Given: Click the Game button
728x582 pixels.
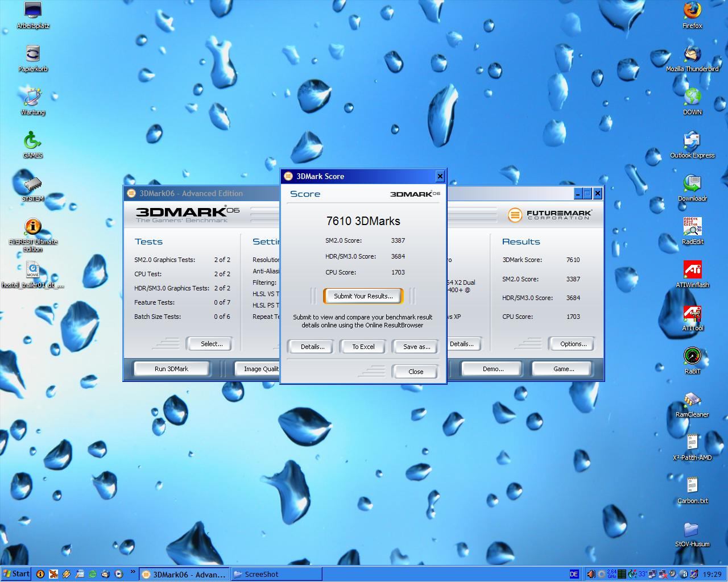Looking at the screenshot, I should [563, 369].
